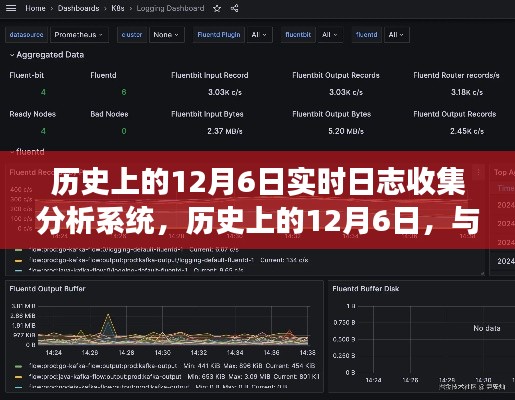
Task: Click the Fluentd Router records/s panel title
Action: pyautogui.click(x=456, y=75)
